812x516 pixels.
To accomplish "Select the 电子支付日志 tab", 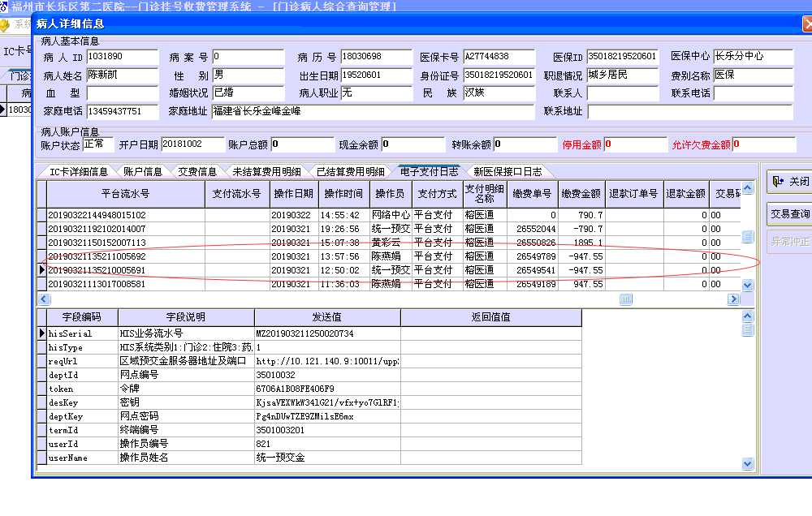I will (430, 172).
